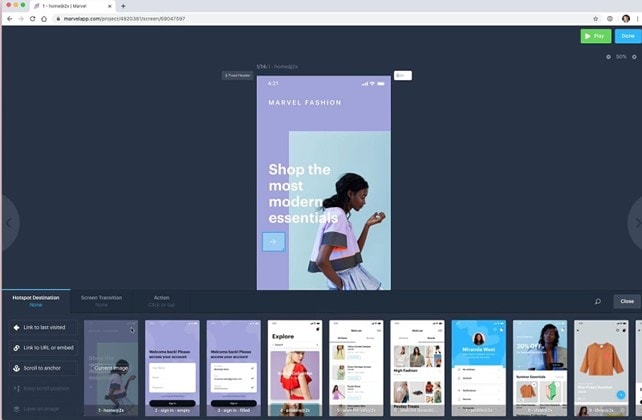Pick the High Fashion boards thumbnail
The height and width of the screenshot is (420, 642).
pyautogui.click(x=417, y=368)
